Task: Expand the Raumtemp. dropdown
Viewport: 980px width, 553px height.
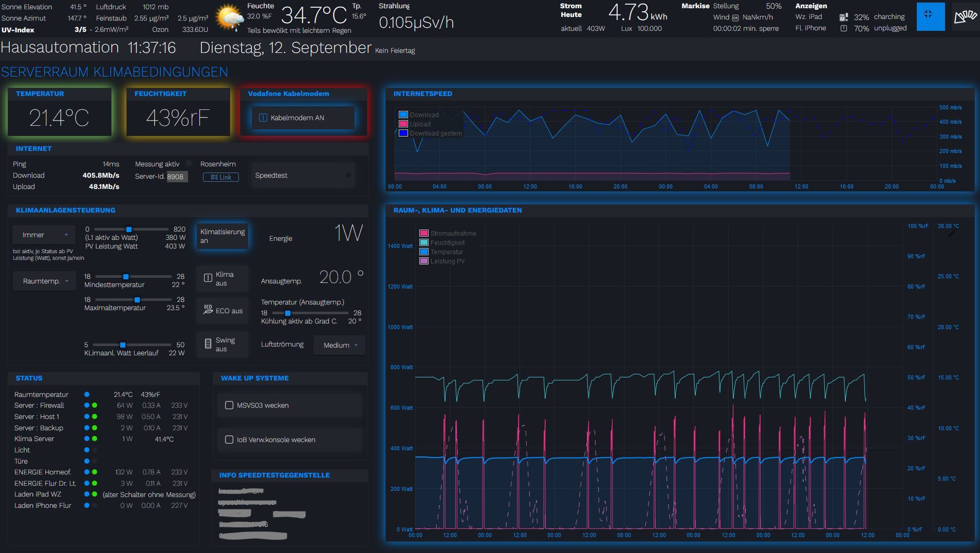Action: (45, 281)
